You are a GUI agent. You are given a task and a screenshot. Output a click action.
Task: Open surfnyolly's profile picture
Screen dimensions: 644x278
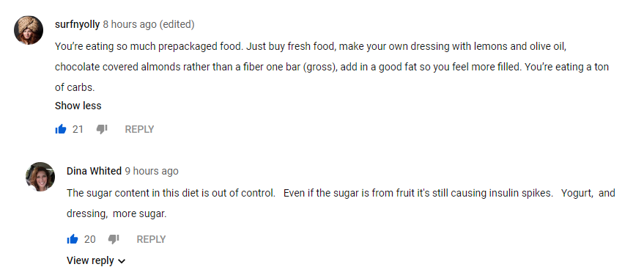tap(29, 30)
